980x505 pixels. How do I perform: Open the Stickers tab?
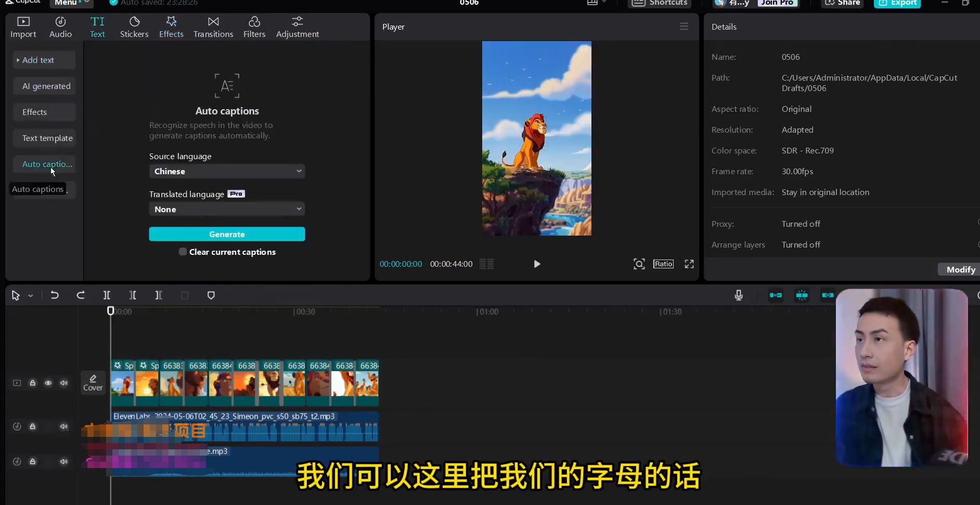pyautogui.click(x=134, y=27)
